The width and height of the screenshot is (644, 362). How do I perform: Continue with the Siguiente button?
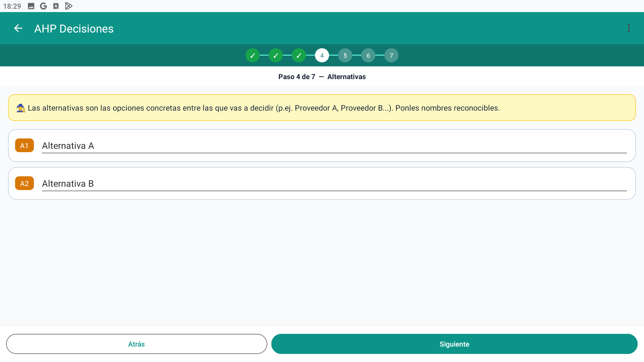click(454, 344)
